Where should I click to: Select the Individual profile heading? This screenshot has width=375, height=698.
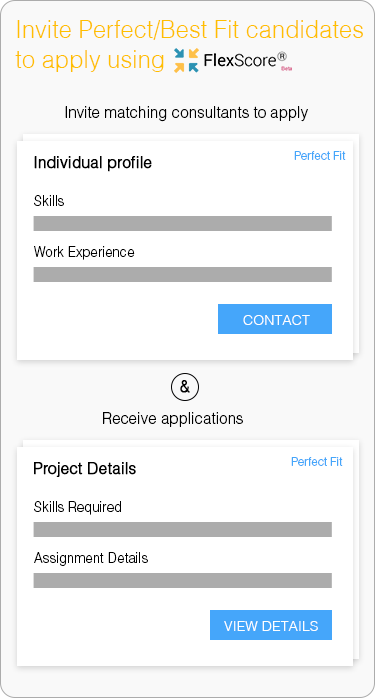click(x=93, y=163)
